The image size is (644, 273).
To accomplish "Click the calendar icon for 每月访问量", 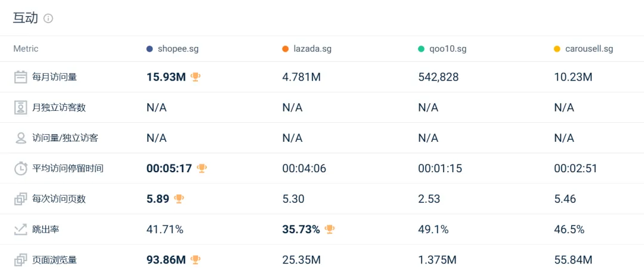I will pyautogui.click(x=20, y=77).
